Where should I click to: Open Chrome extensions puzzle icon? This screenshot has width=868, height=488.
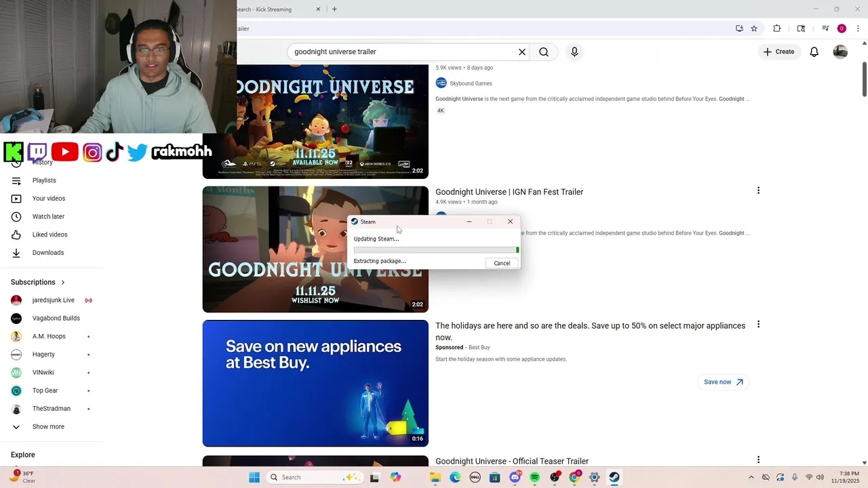pos(777,28)
